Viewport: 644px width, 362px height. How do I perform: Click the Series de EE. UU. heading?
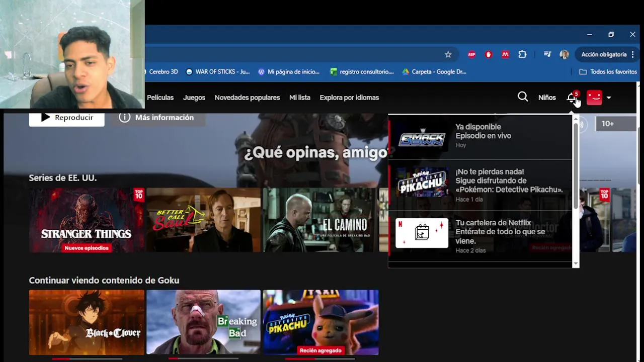62,178
